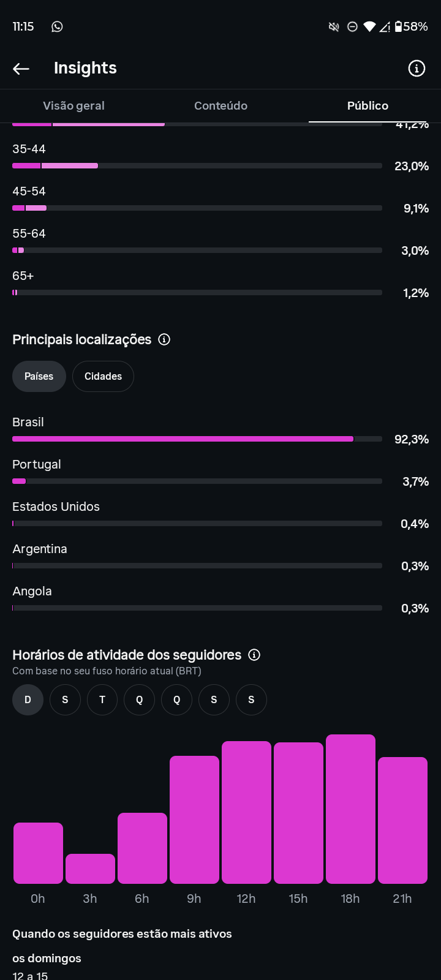Tap info icon beside Principais localizações
The image size is (441, 980).
(x=164, y=339)
